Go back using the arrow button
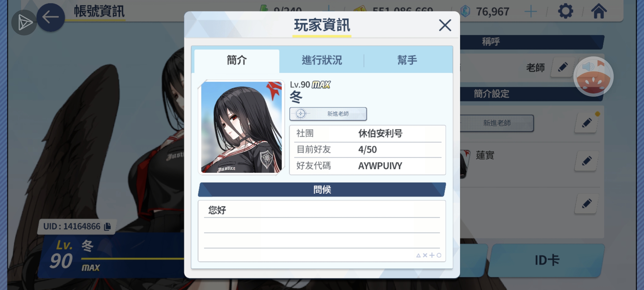 click(50, 17)
